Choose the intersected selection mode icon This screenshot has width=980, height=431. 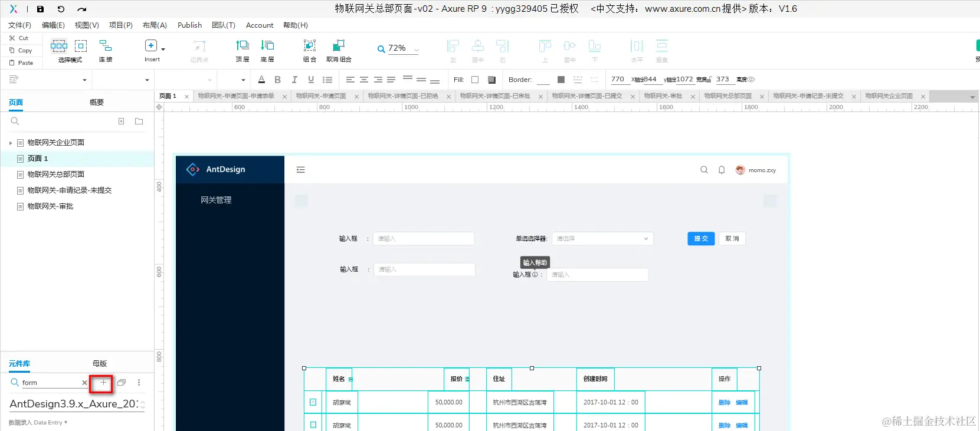coord(59,45)
